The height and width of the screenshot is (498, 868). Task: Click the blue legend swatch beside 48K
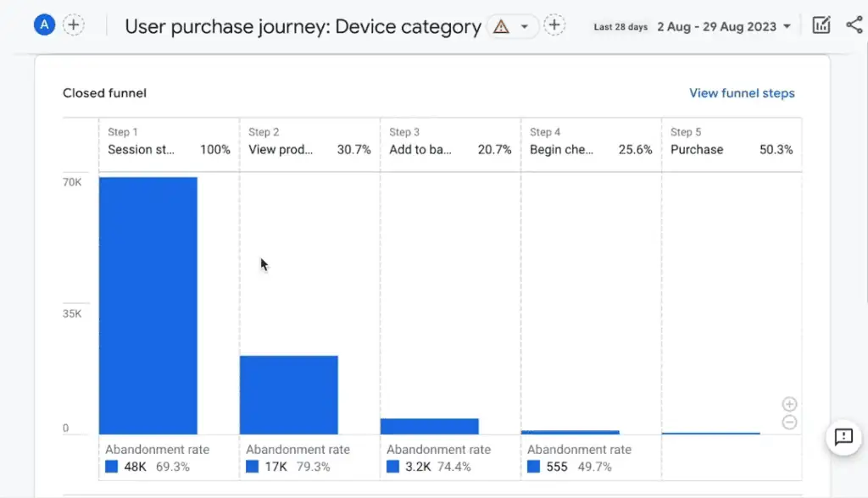pyautogui.click(x=110, y=466)
